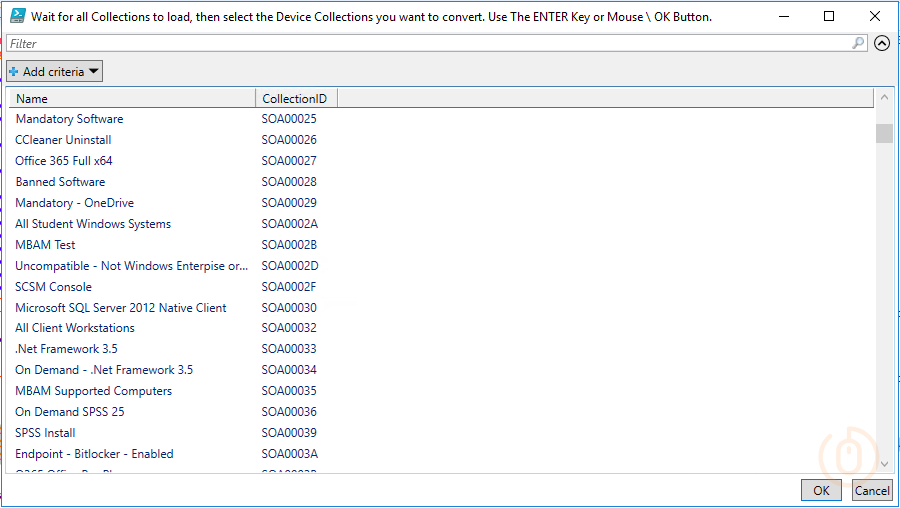Click the scrollbar up arrow

[884, 98]
